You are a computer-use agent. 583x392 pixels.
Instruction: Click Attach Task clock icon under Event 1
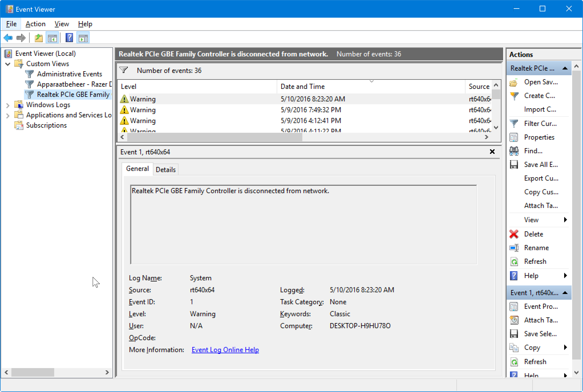514,320
